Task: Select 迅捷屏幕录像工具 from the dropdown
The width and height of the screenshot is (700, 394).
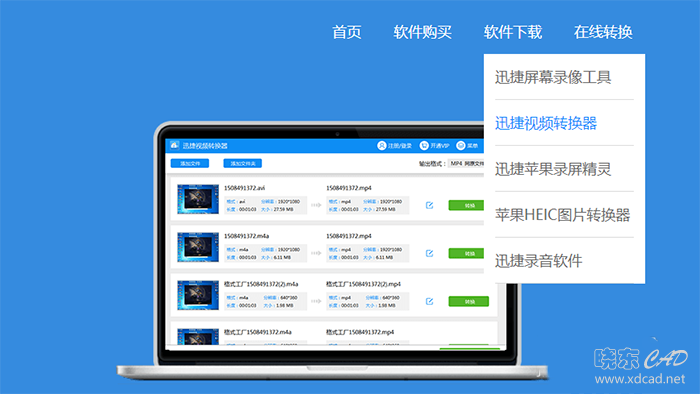Action: point(553,77)
